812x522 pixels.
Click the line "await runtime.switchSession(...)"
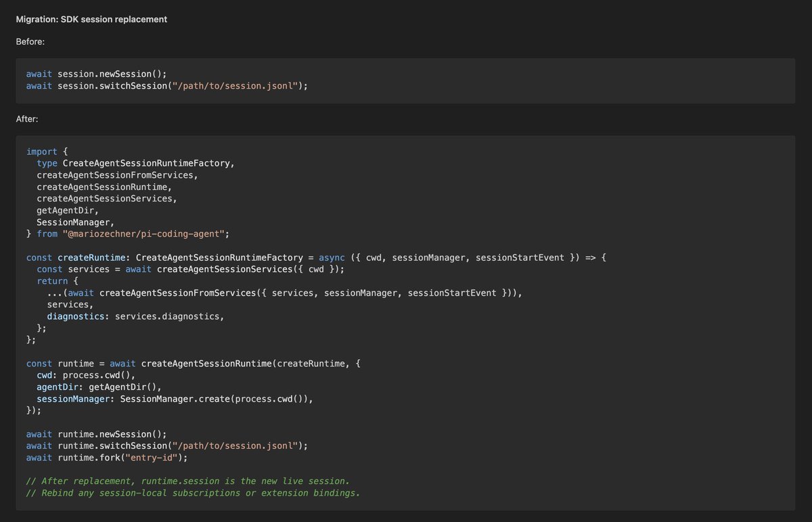click(167, 446)
